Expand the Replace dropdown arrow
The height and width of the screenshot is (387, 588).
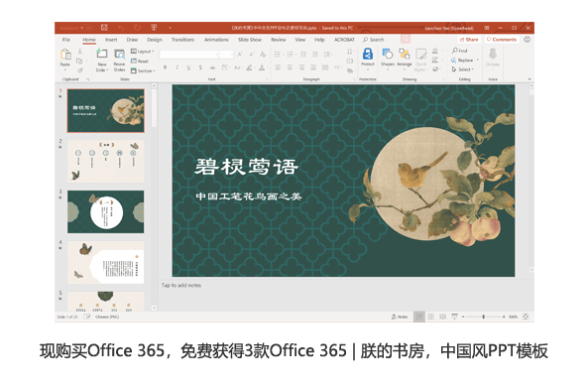477,61
